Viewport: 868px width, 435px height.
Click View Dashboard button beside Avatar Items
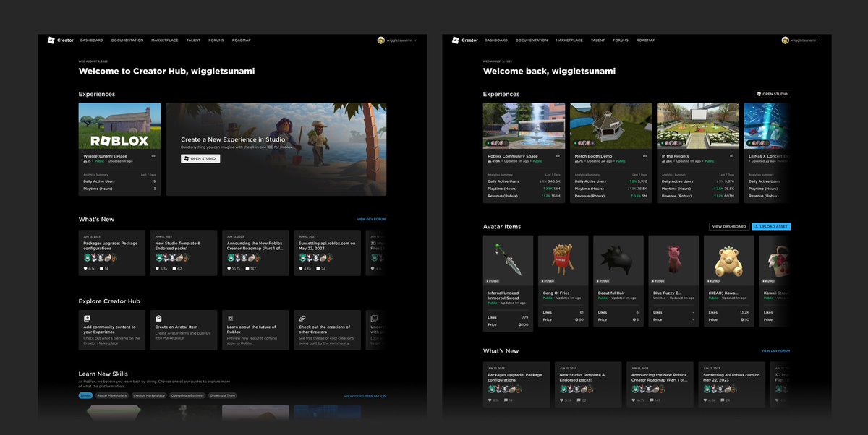729,227
